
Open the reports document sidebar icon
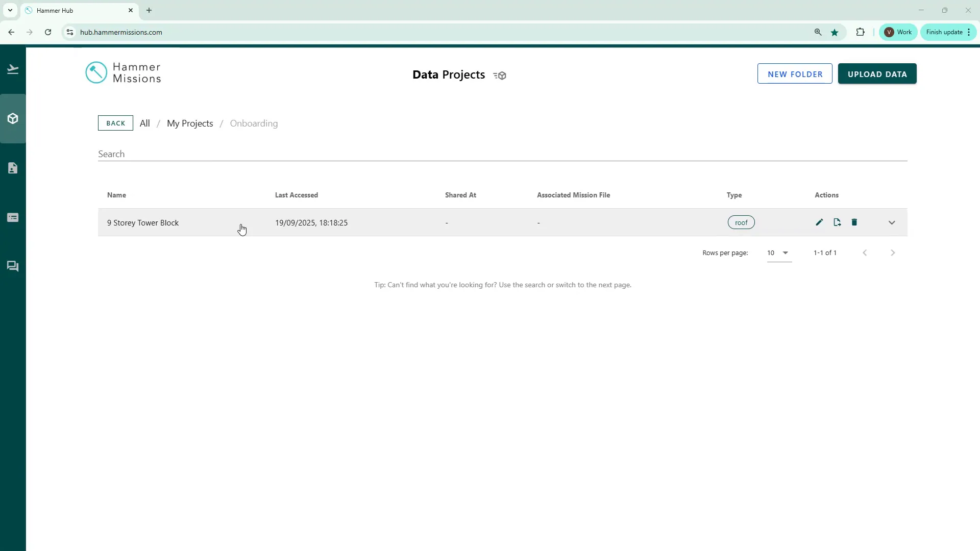tap(13, 168)
